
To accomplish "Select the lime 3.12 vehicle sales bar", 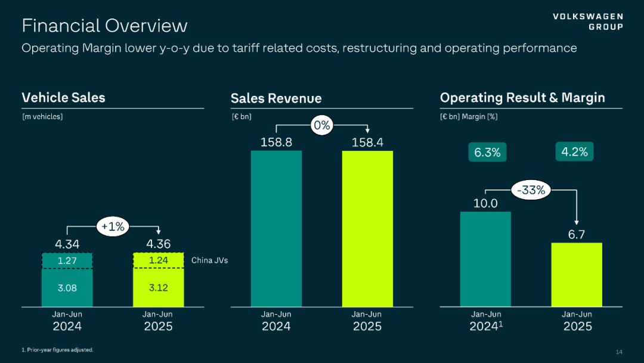I will (x=158, y=288).
